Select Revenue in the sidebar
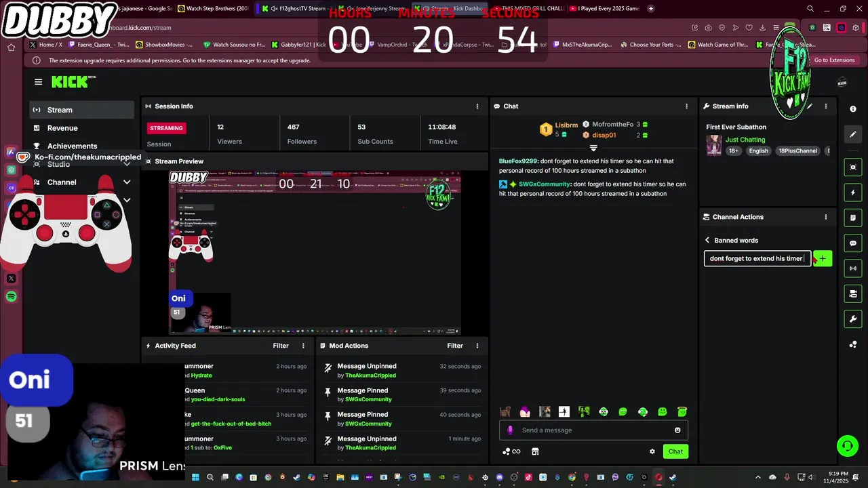Viewport: 868px width, 488px height. point(81,128)
